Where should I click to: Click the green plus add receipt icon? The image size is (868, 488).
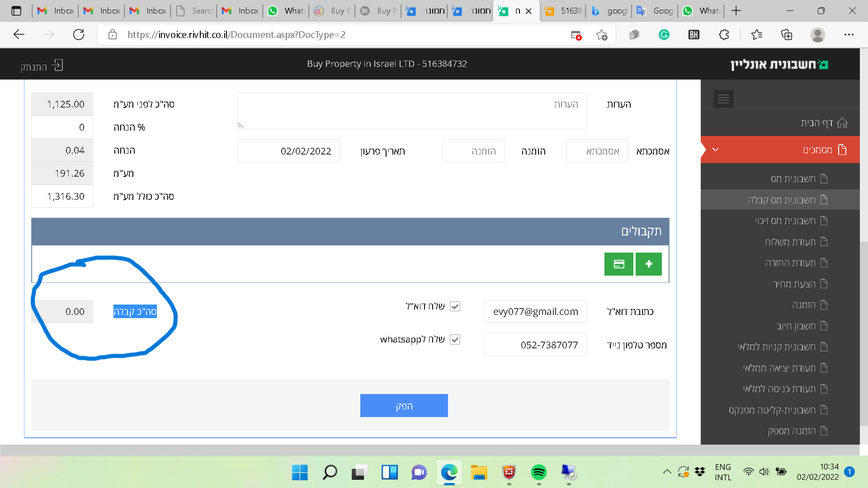tap(648, 264)
